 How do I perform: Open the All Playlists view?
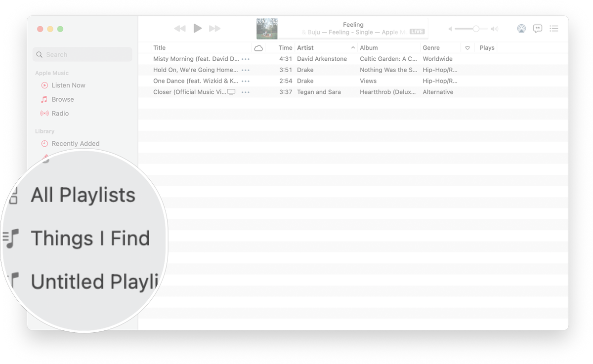tap(83, 195)
